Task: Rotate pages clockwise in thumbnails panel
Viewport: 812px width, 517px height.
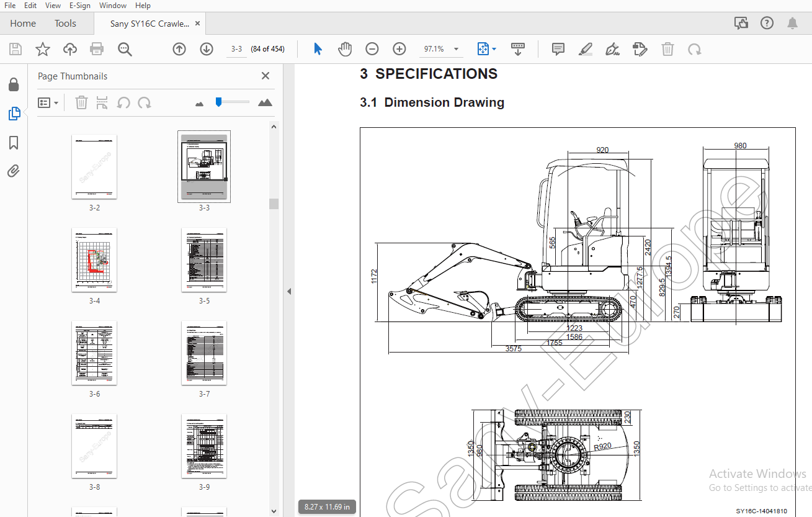Action: (x=145, y=102)
